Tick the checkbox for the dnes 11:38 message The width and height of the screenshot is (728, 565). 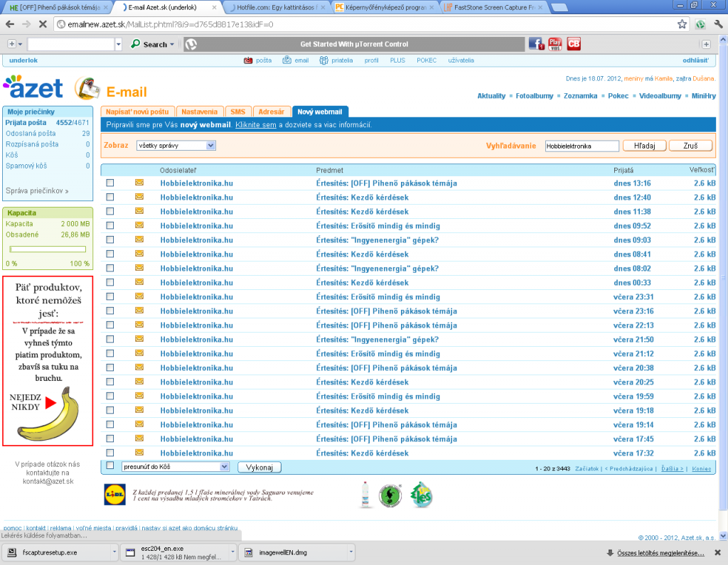(110, 211)
